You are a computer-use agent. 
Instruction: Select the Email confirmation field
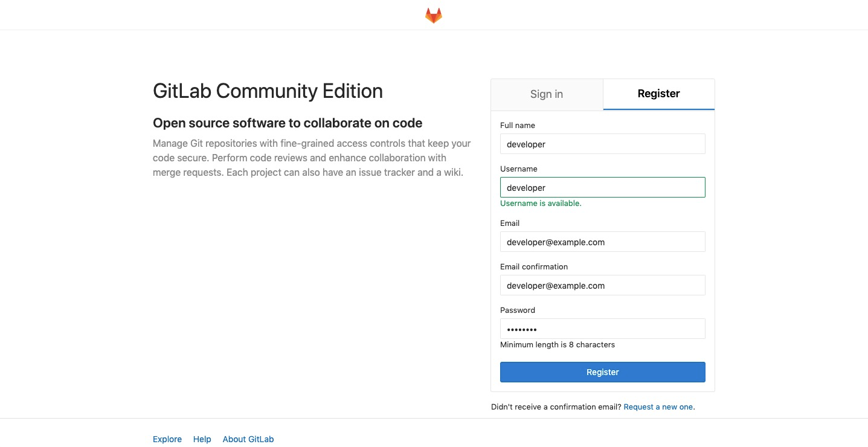pyautogui.click(x=603, y=286)
